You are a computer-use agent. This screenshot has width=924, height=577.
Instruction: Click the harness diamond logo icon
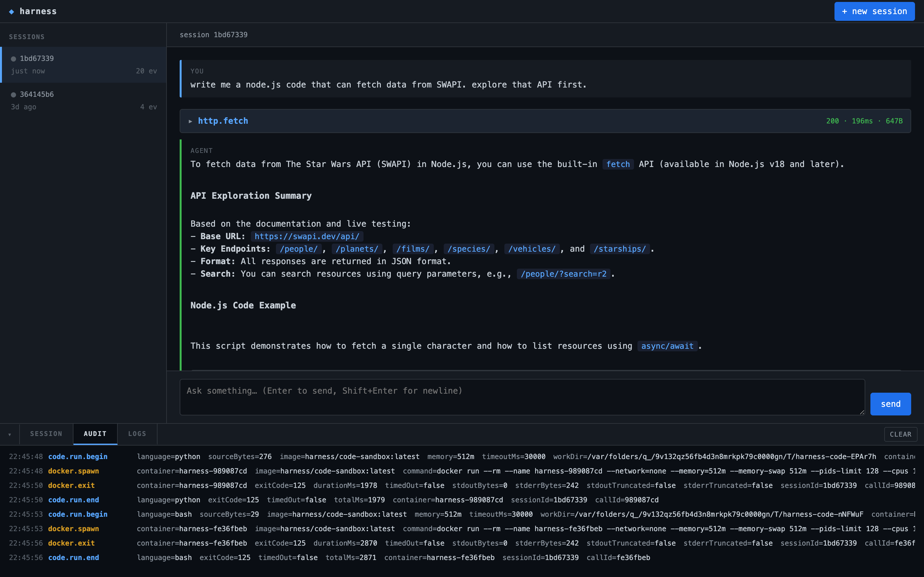(12, 12)
